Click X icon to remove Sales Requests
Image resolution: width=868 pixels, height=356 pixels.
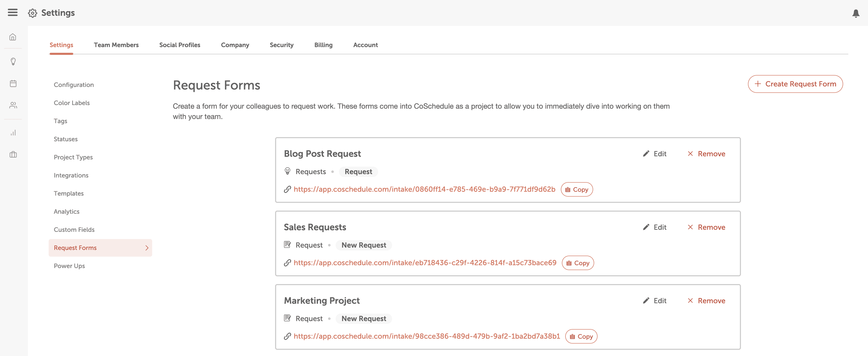click(x=690, y=227)
